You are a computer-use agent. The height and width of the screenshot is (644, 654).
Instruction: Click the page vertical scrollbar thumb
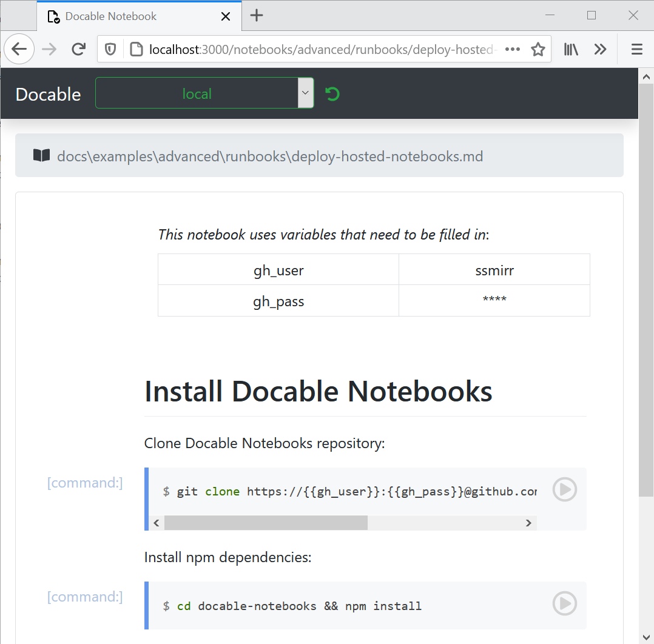(646, 290)
